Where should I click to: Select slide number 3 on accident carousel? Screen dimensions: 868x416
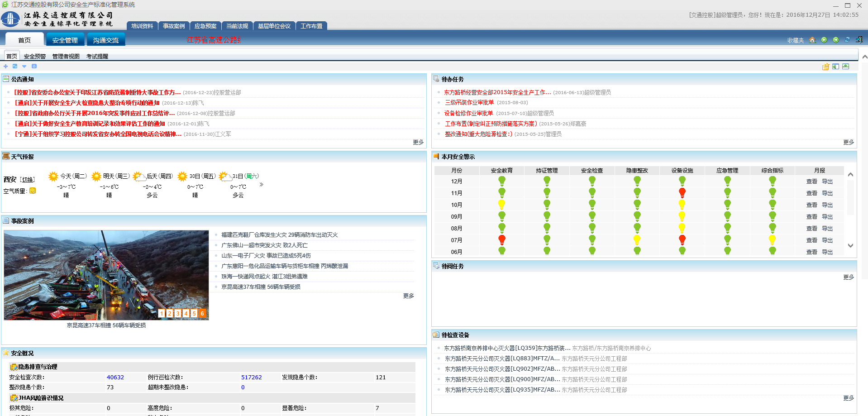click(178, 313)
